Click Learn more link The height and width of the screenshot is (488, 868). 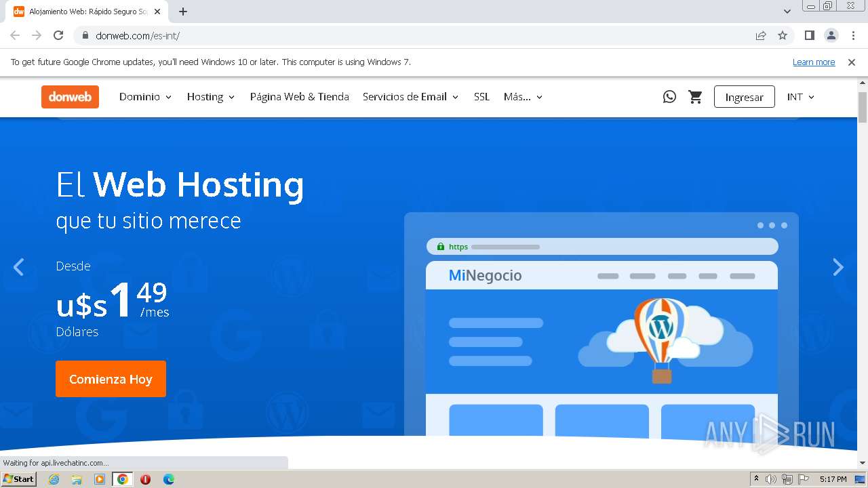pyautogui.click(x=814, y=62)
